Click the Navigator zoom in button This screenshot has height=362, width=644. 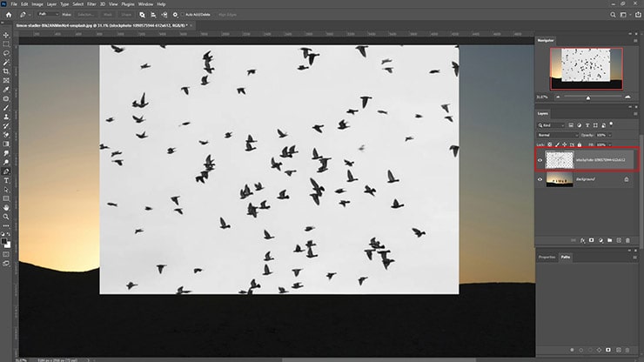pos(627,97)
